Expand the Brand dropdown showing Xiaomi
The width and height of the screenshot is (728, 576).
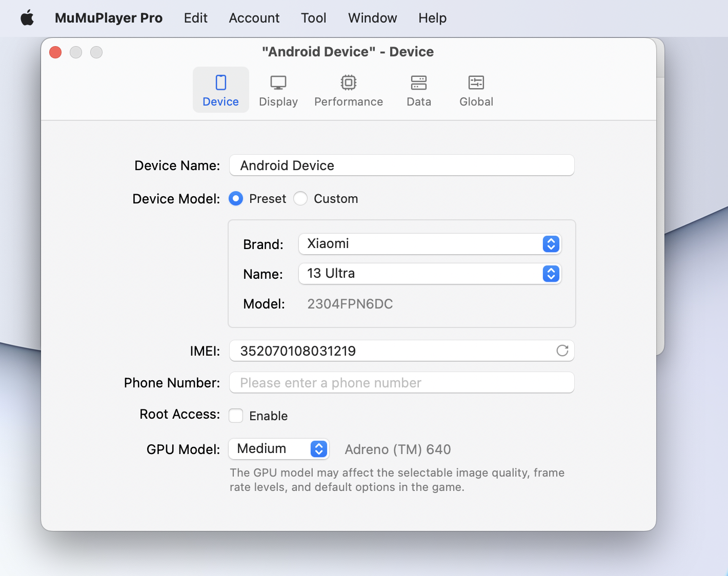pos(430,244)
